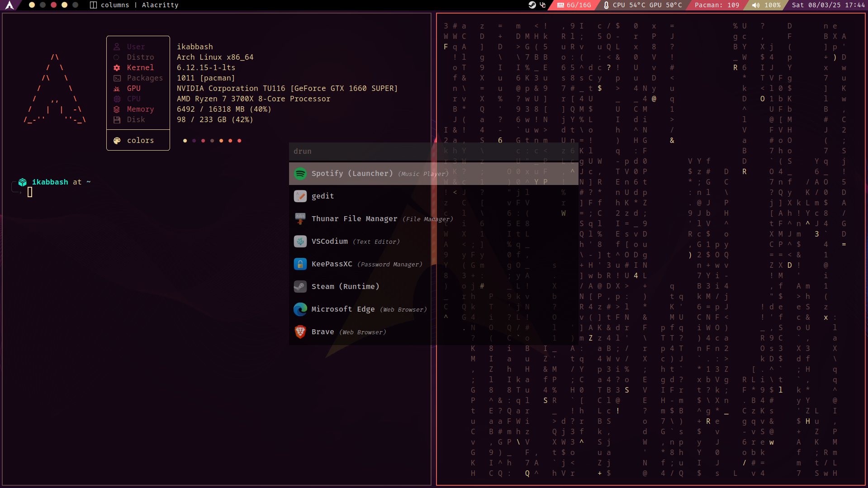Click the GPU icon in the fetch panel
Image resolution: width=868 pixels, height=488 pixels.
pos(117,89)
